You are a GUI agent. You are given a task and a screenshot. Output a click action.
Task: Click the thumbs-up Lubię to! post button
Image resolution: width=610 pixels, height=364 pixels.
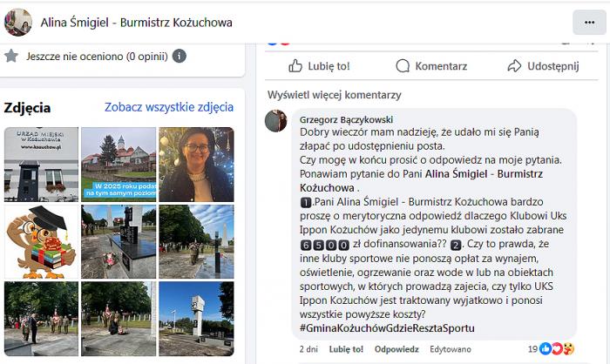pos(319,66)
